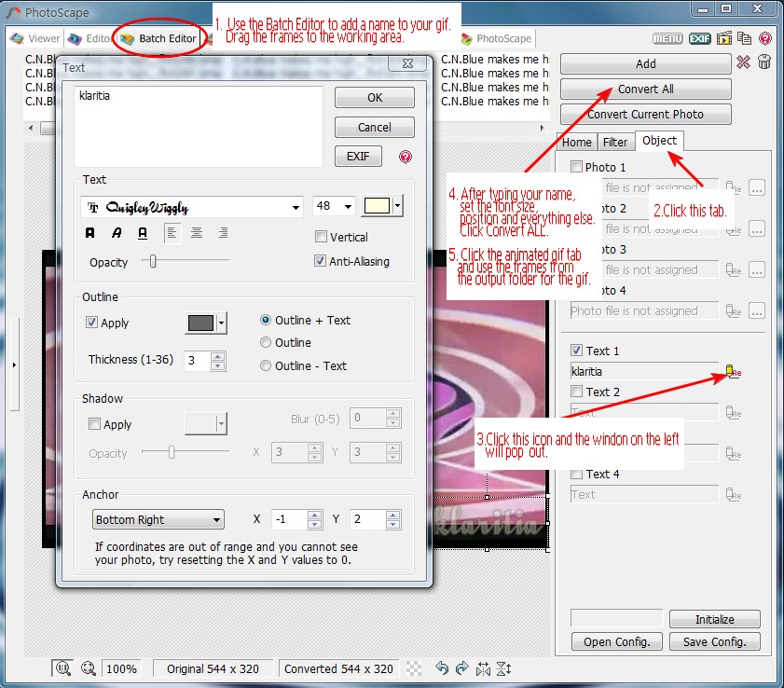Align text center in Text dialog
The width and height of the screenshot is (784, 688).
197,232
